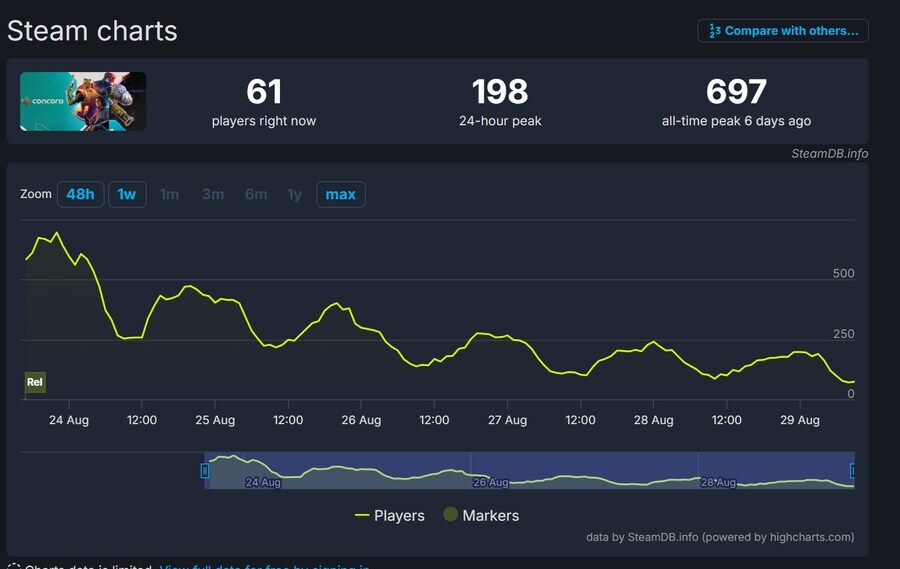
Task: Click the 27 Aug axis label
Action: [x=507, y=420]
